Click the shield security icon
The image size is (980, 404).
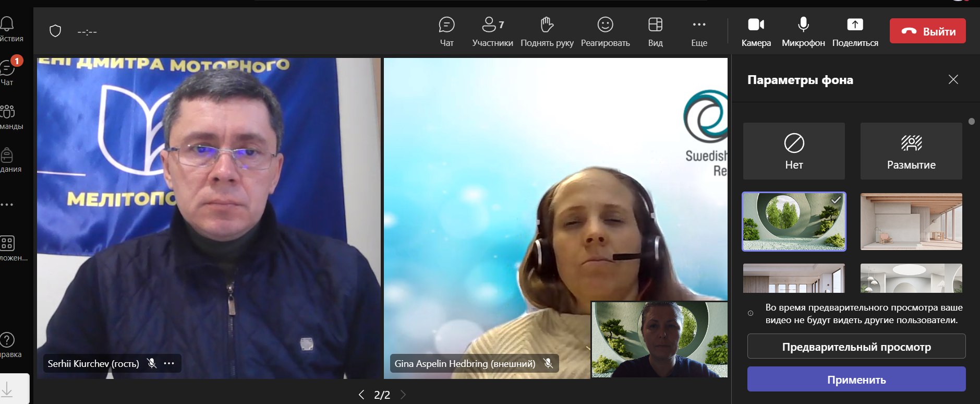(55, 31)
